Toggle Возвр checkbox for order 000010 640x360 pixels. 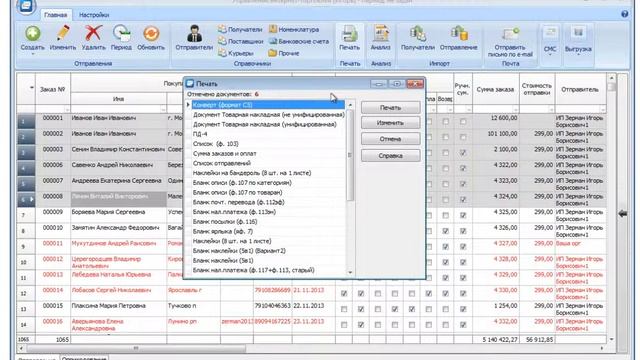click(445, 231)
